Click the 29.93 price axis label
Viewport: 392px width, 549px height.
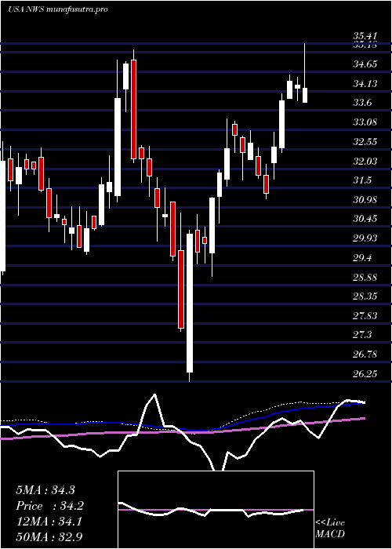point(365,238)
